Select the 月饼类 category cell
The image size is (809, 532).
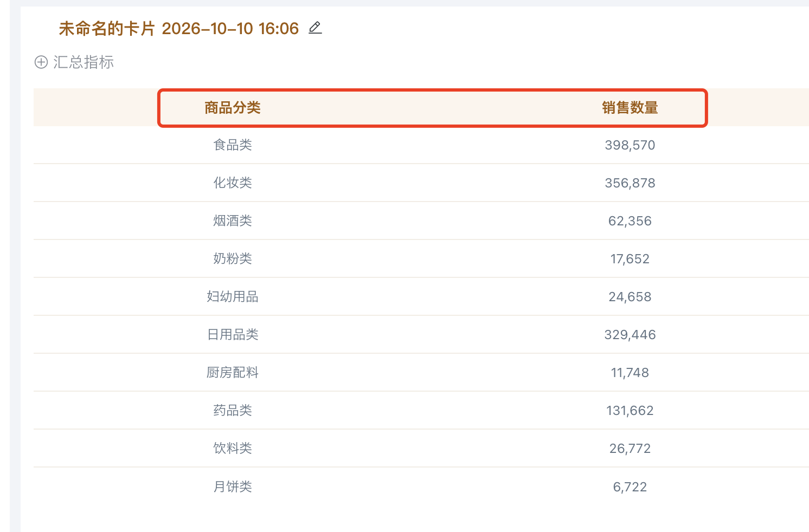233,487
